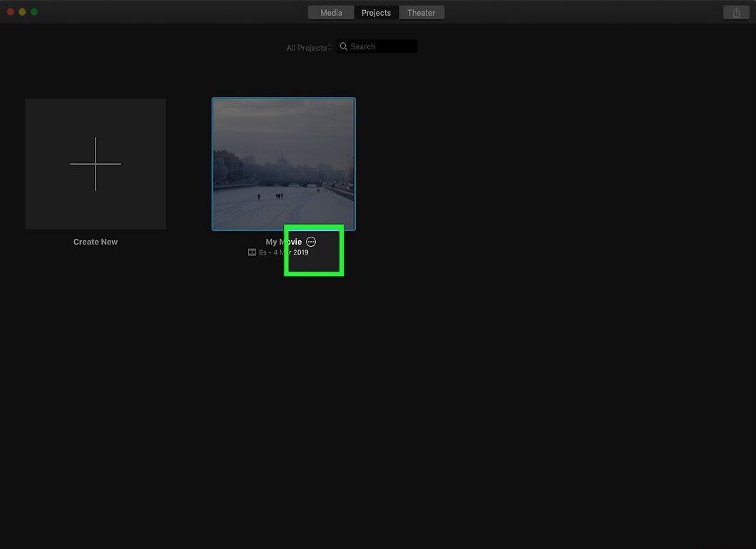Select the Projects tab
Viewport: 756px width, 549px height.
[376, 13]
